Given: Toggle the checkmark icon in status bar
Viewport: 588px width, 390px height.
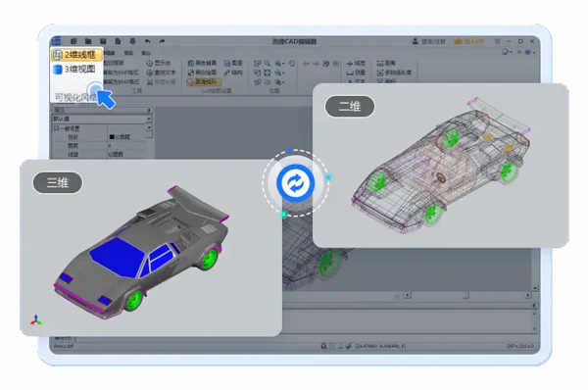Looking at the screenshot, I should (348, 346).
